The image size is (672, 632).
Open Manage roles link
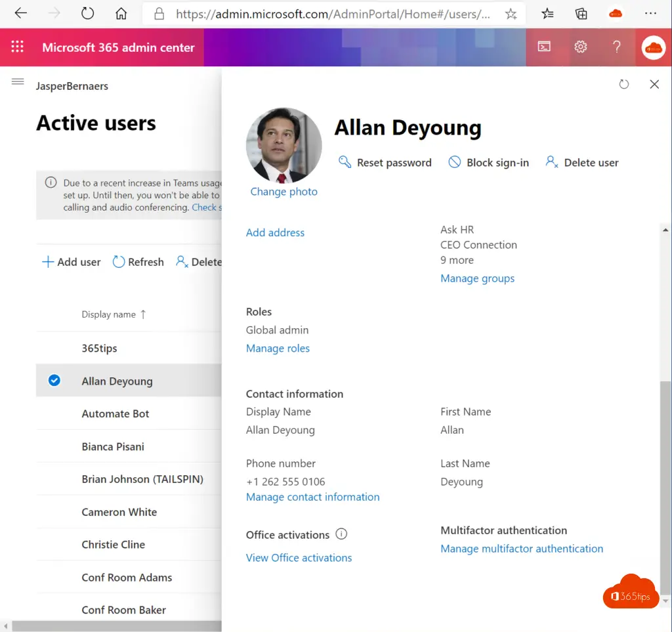click(x=278, y=348)
